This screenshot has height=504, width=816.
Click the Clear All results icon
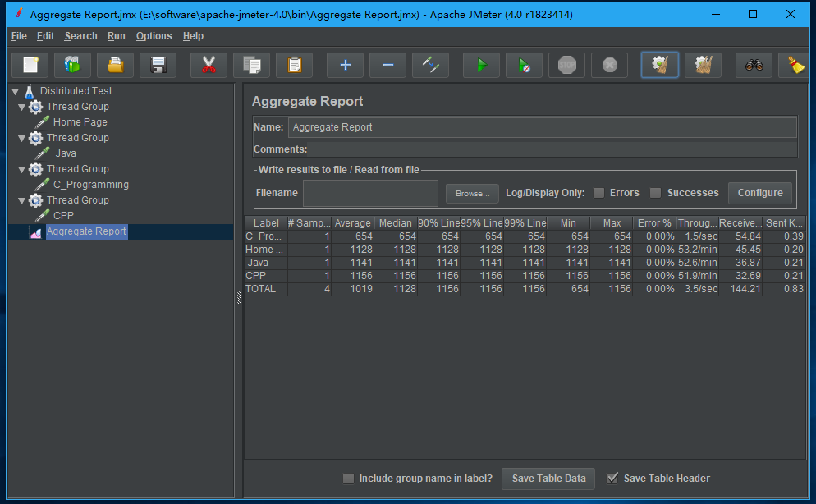(703, 65)
